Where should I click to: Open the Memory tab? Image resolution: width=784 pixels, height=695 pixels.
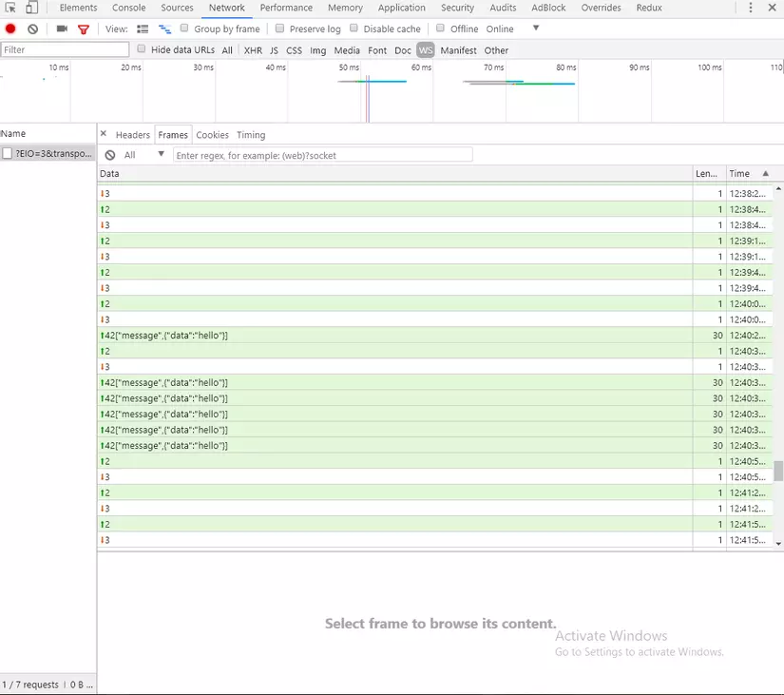pyautogui.click(x=345, y=8)
